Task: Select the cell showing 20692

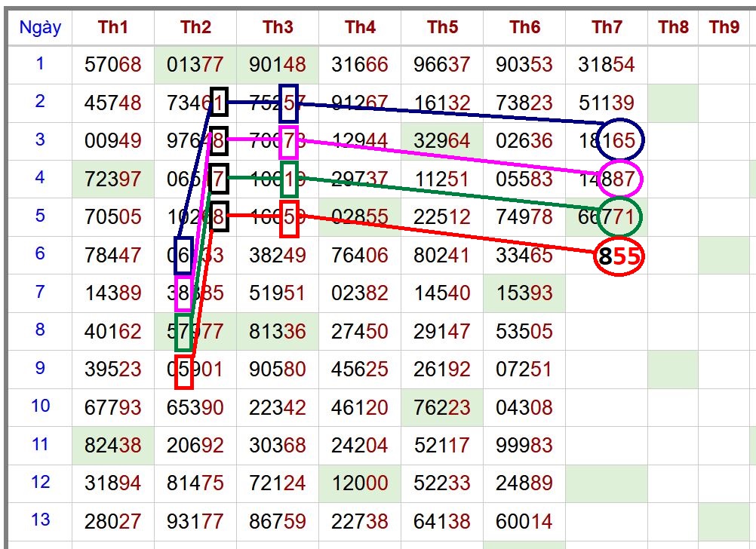Action: 195,446
